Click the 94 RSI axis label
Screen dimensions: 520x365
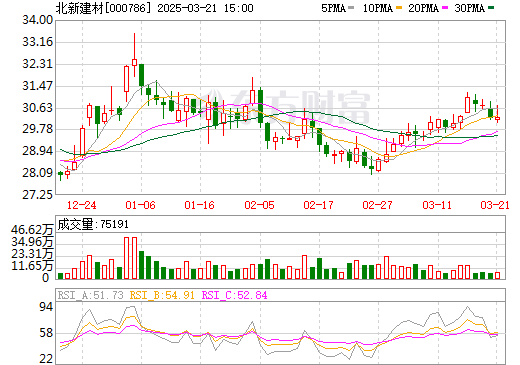pyautogui.click(x=46, y=307)
